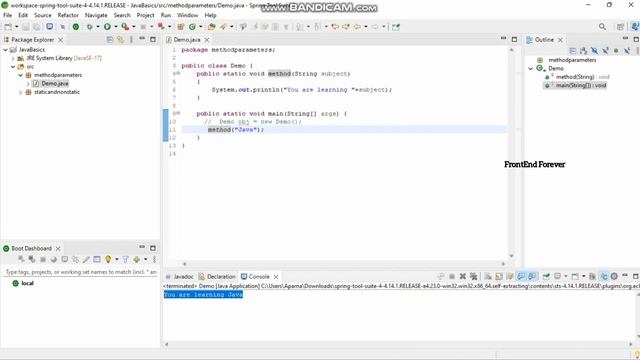640x360 pixels.
Task: Open the New wizard icon in toolbar
Action: point(8,27)
